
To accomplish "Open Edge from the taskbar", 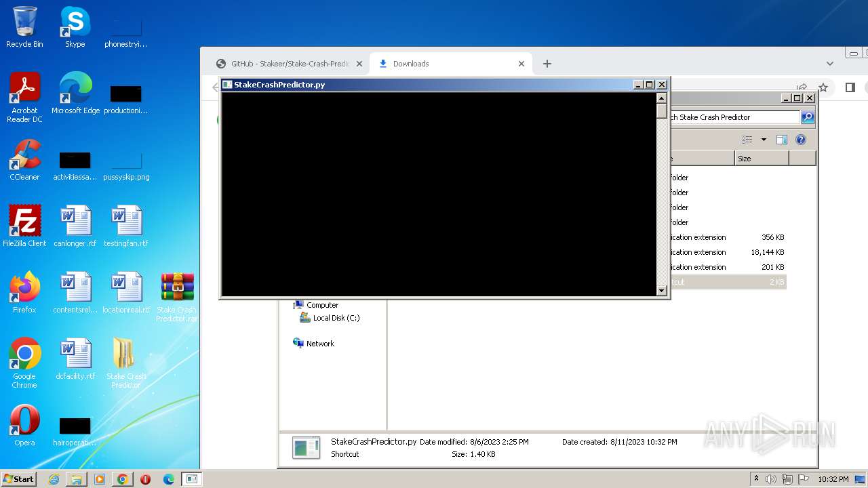I will tap(169, 479).
